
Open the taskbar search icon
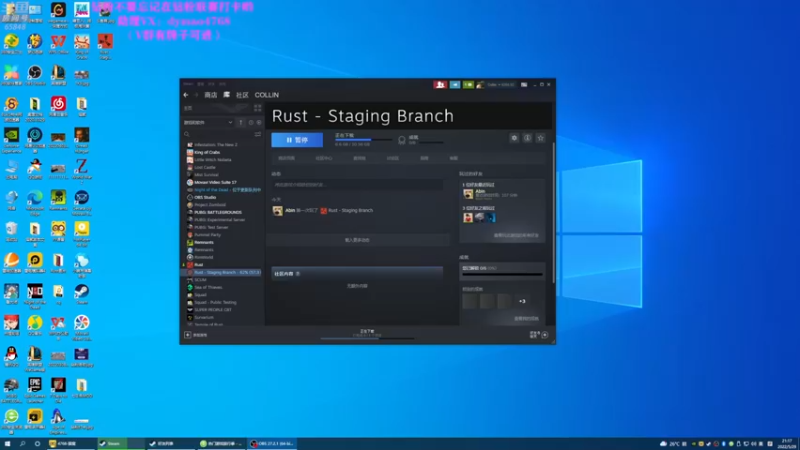22,444
